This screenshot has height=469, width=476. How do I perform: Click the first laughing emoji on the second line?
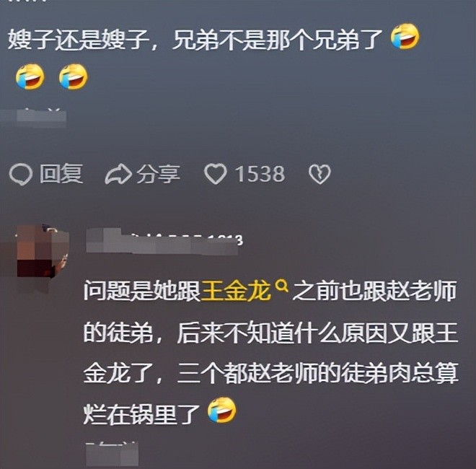[x=30, y=76]
